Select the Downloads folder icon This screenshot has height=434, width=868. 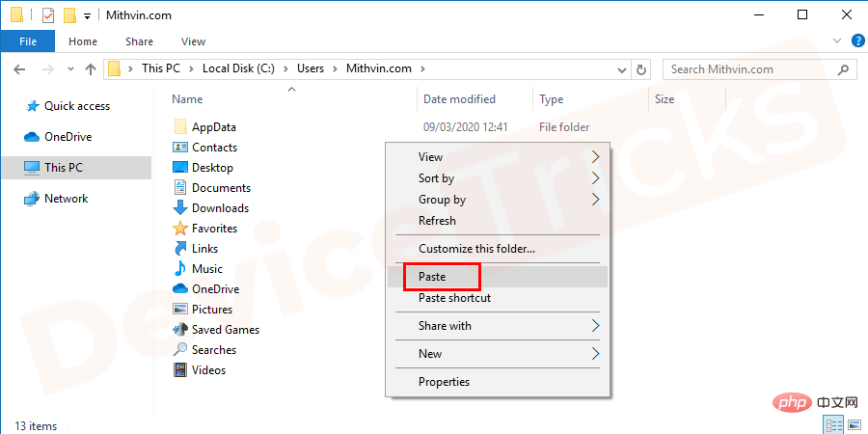pyautogui.click(x=180, y=208)
